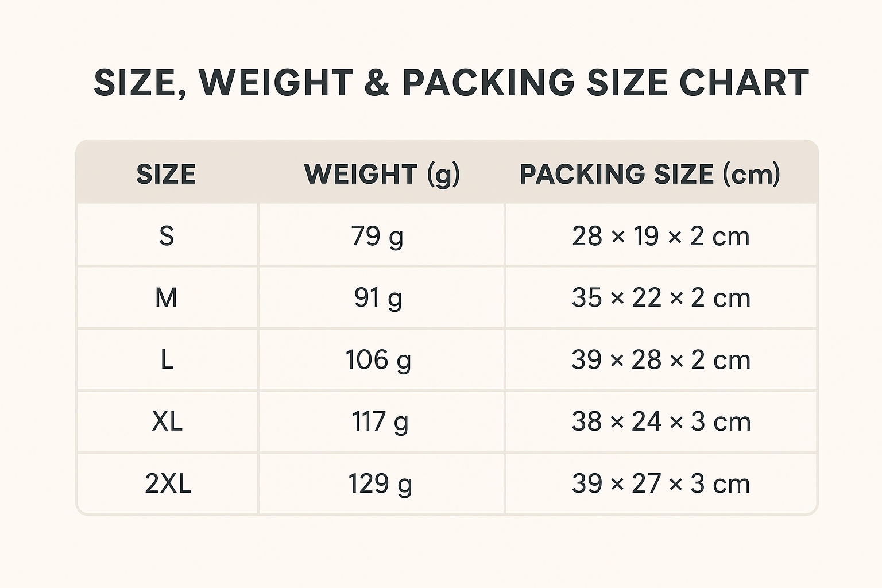
Task: Select the 91 g weight cell
Action: point(378,298)
